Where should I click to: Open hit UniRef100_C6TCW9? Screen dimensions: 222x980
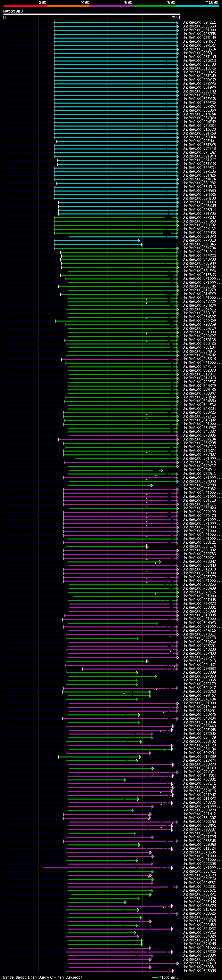pyautogui.click(x=199, y=76)
